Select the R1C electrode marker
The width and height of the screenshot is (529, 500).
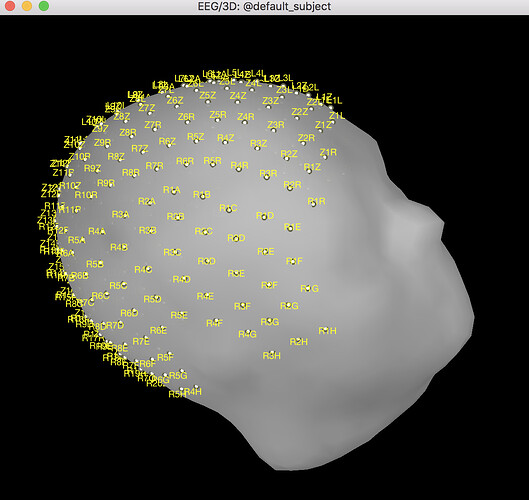[228, 208]
